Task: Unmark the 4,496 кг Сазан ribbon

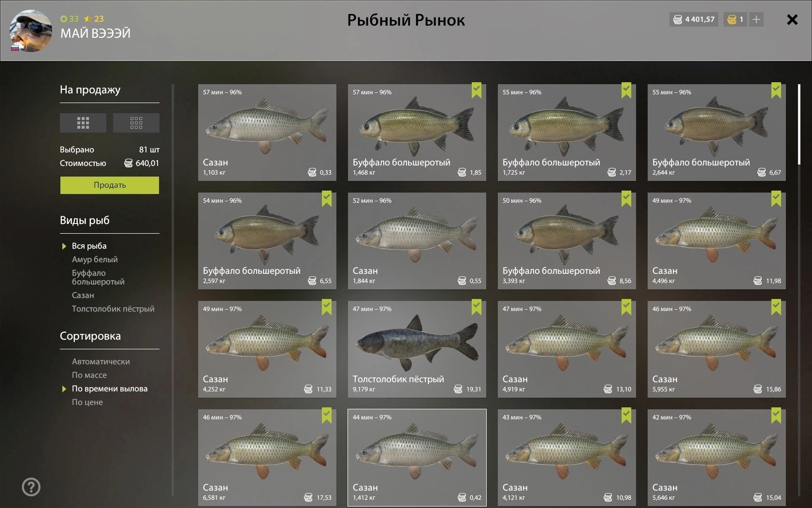Action: click(x=776, y=199)
